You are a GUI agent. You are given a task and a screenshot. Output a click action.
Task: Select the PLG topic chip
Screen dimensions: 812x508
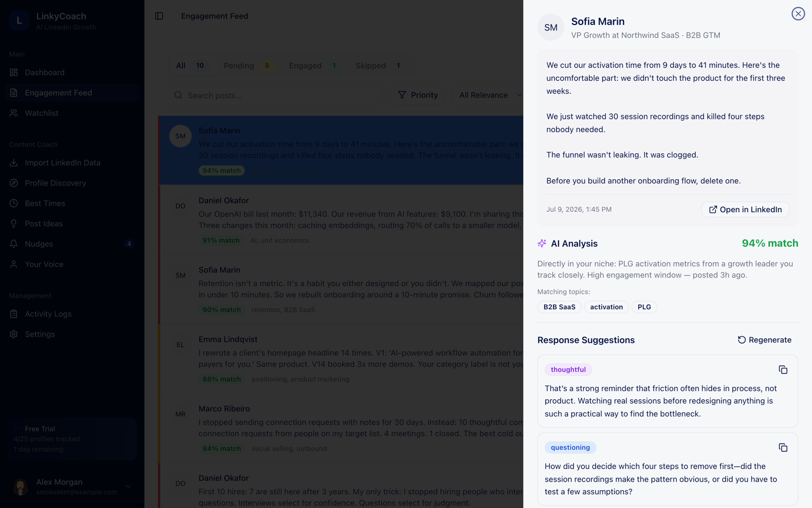[x=644, y=307]
